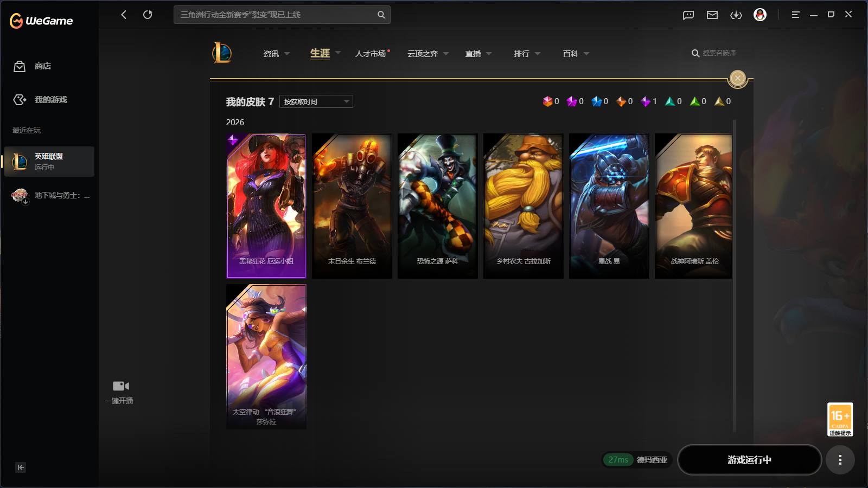The image size is (868, 488).
Task: Select the 黑帮狂花 厄运小姐 skin card
Action: [x=266, y=206]
